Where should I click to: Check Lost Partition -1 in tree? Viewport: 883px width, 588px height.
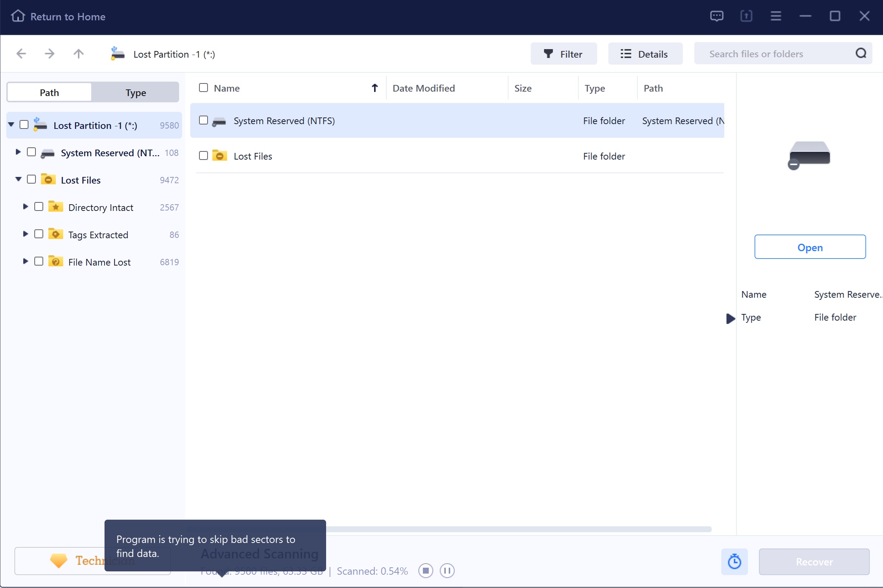(x=24, y=124)
